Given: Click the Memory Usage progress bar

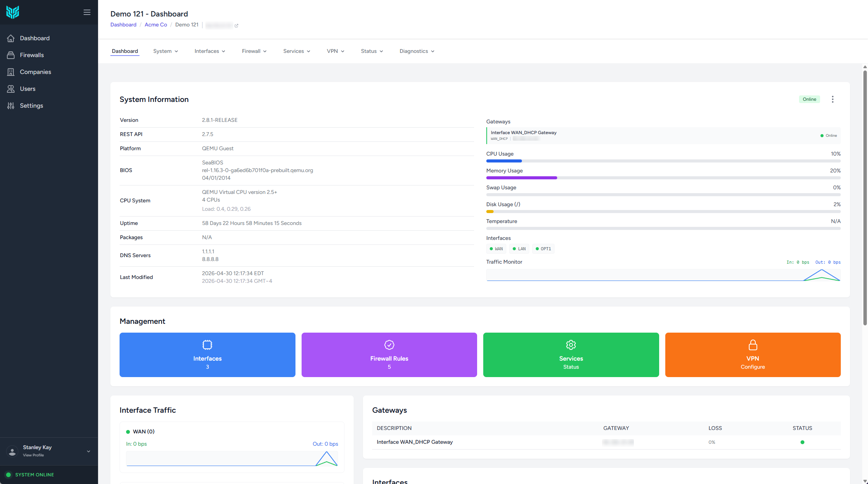Looking at the screenshot, I should click(663, 178).
